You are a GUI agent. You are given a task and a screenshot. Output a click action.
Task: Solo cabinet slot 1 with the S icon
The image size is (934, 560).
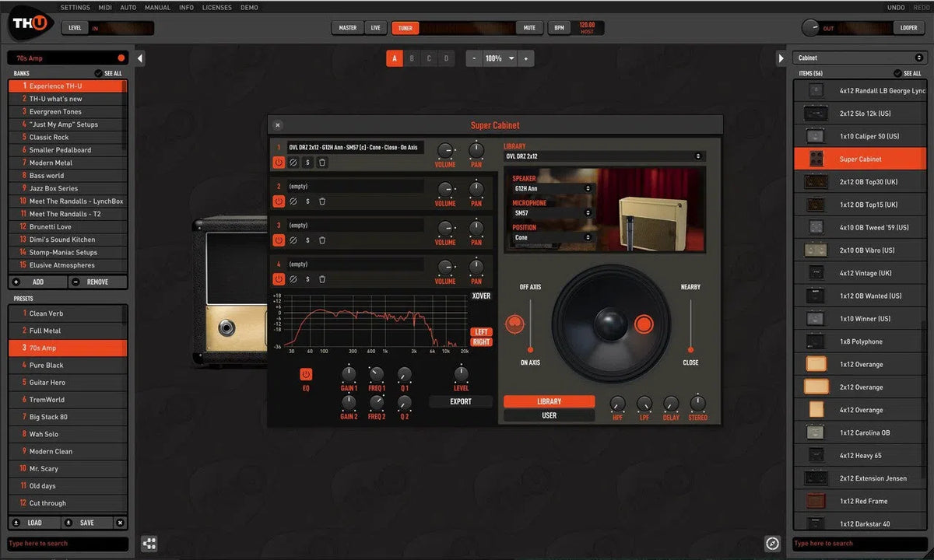[x=307, y=163]
